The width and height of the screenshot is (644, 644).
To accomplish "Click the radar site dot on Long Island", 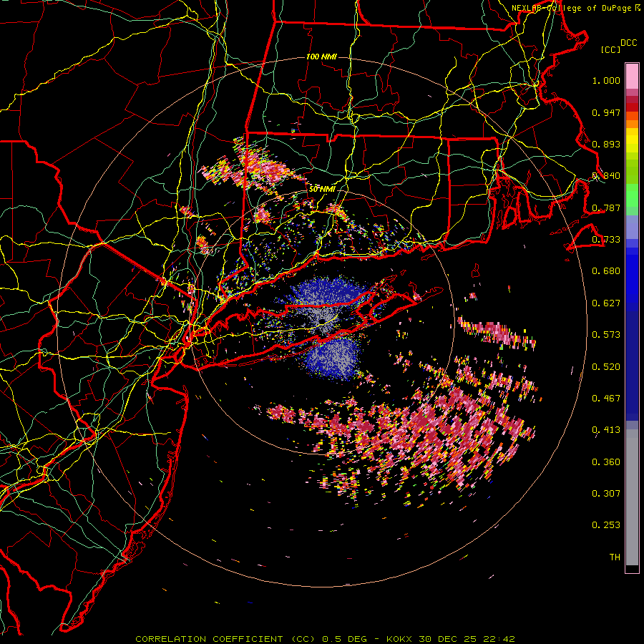I will pos(323,321).
